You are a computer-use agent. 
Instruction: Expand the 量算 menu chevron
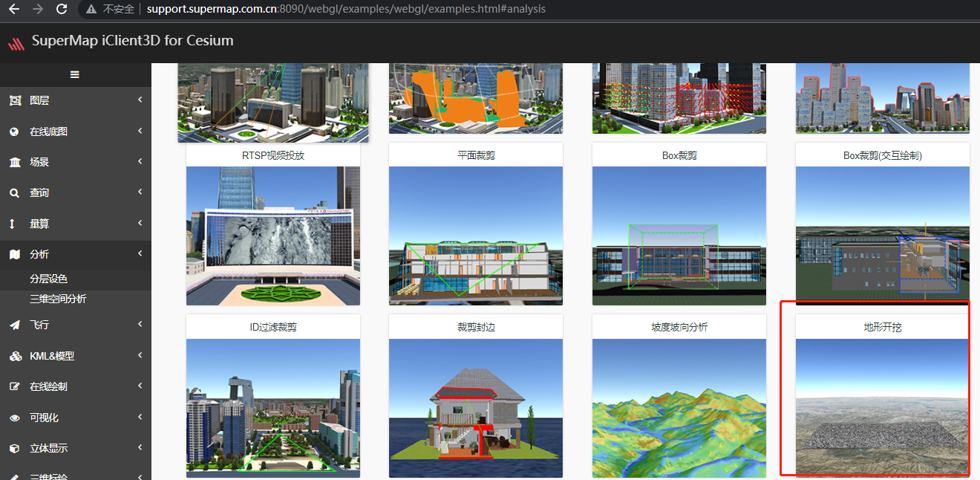(140, 223)
